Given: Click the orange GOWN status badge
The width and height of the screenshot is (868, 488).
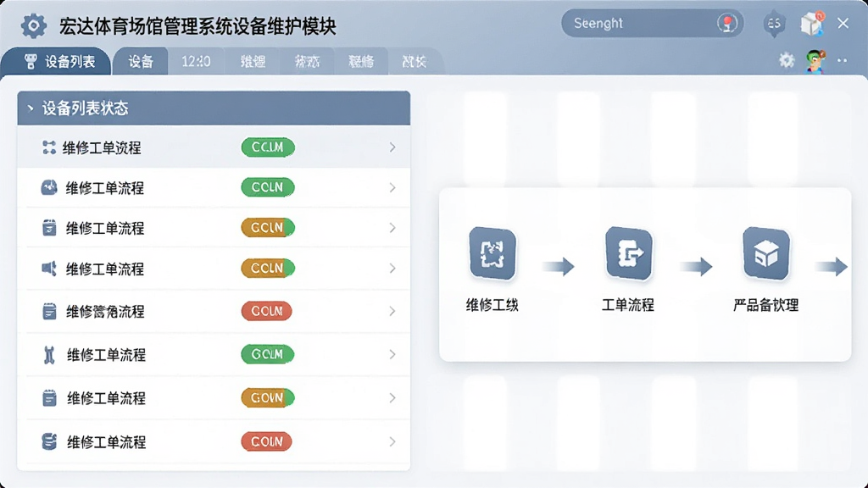Looking at the screenshot, I should 268,398.
